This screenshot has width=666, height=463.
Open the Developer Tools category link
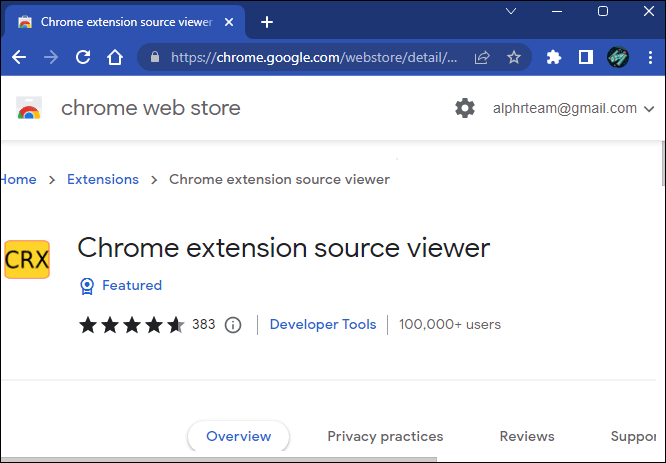(x=323, y=325)
